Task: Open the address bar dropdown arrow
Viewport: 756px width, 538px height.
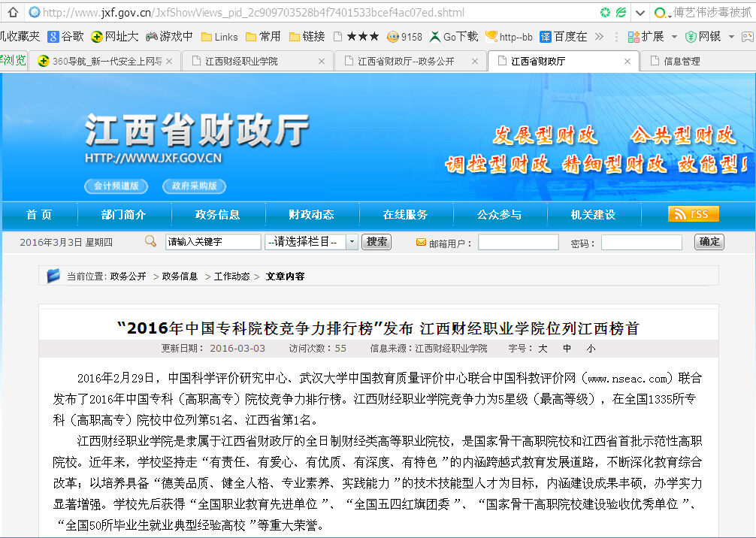Action: [640, 13]
